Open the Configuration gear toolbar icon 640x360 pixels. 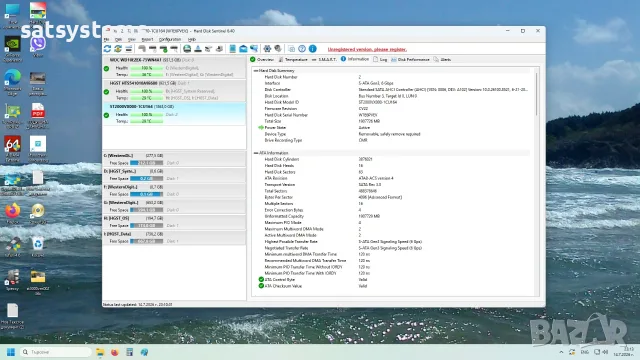pos(267,49)
